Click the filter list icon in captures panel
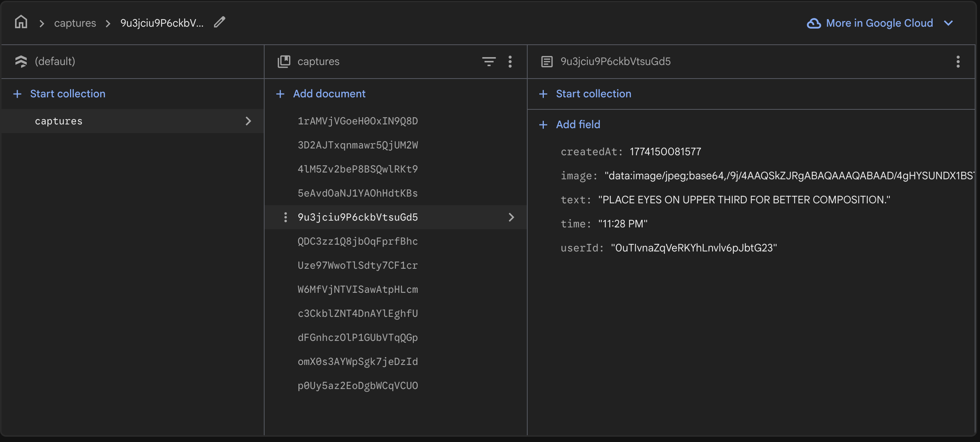 (x=488, y=61)
